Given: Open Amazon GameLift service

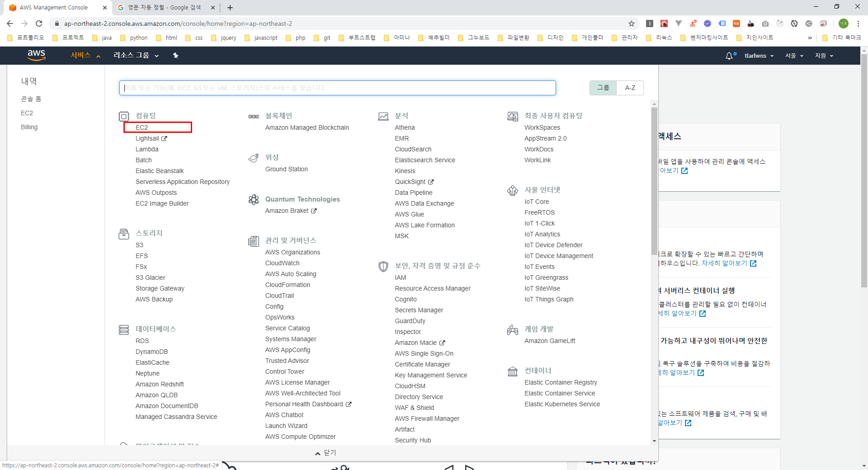Looking at the screenshot, I should pos(550,341).
